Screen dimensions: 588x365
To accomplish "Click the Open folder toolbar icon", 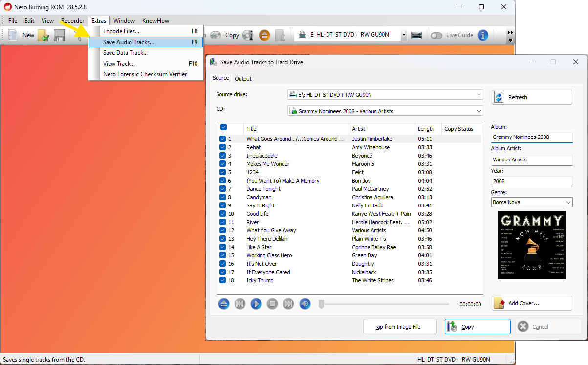I will click(44, 35).
